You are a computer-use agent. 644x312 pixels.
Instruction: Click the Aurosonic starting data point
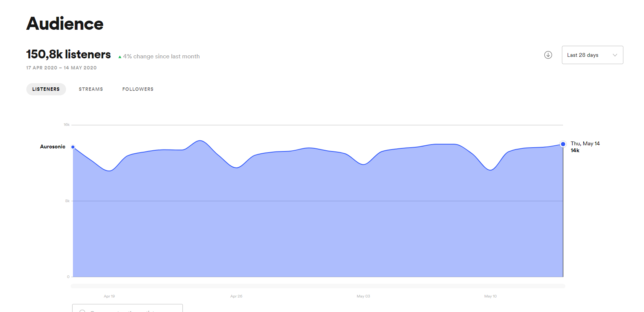tap(73, 147)
